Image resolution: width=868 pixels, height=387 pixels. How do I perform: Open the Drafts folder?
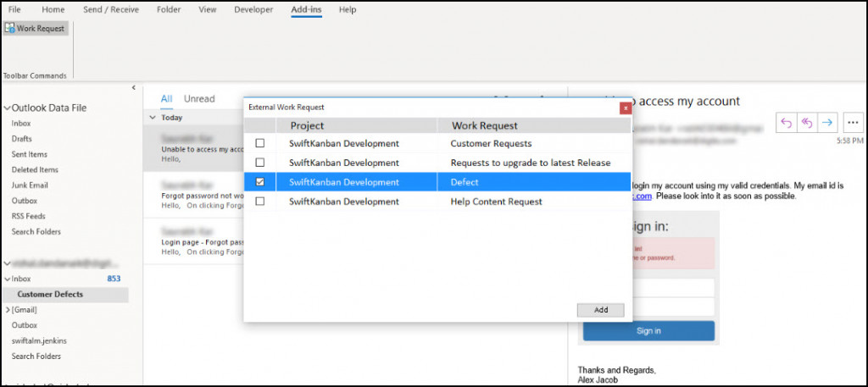pyautogui.click(x=21, y=139)
